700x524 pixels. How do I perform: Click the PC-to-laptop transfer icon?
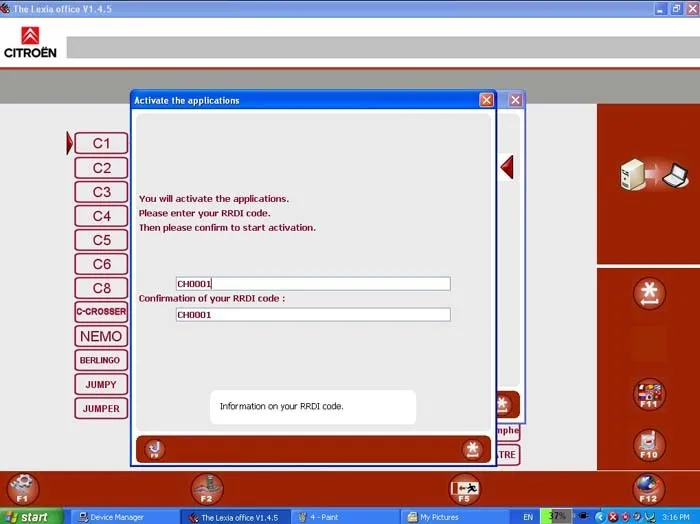click(654, 175)
